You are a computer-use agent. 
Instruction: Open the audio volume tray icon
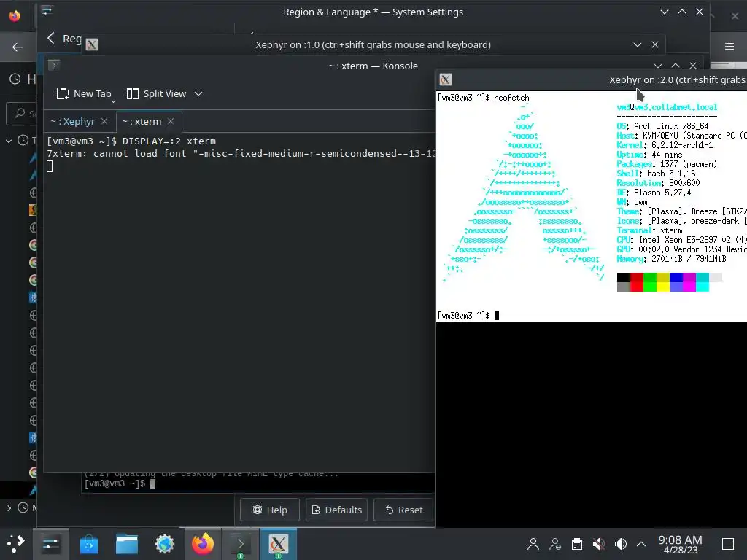click(x=620, y=544)
